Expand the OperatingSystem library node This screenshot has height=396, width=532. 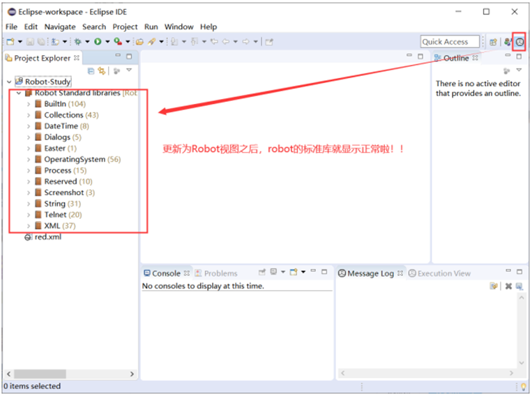pyautogui.click(x=29, y=160)
